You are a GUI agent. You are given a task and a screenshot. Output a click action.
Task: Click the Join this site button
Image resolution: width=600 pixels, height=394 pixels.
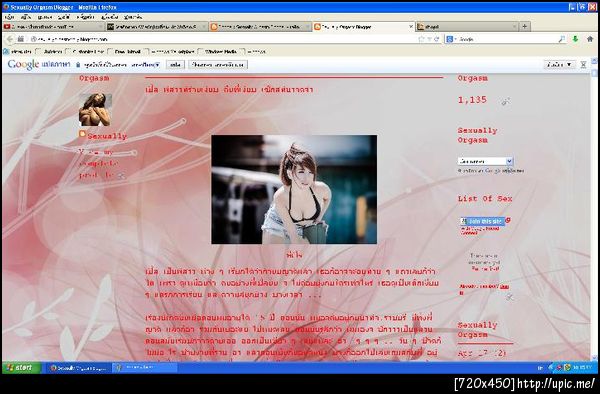coord(483,221)
